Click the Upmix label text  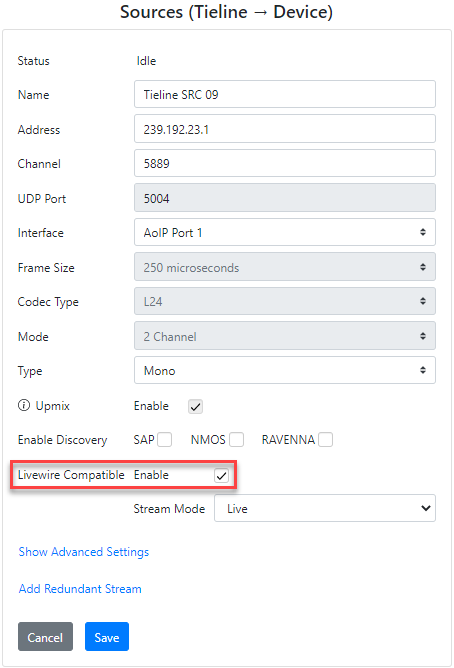52,406
